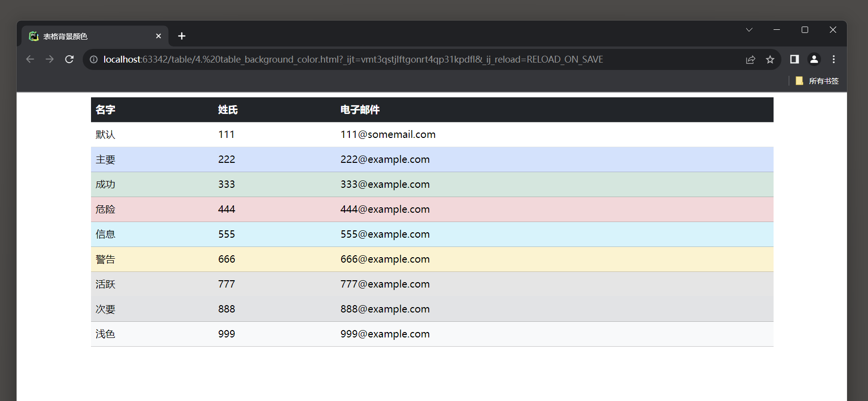Select the 警告 cell
868x401 pixels.
click(152, 259)
